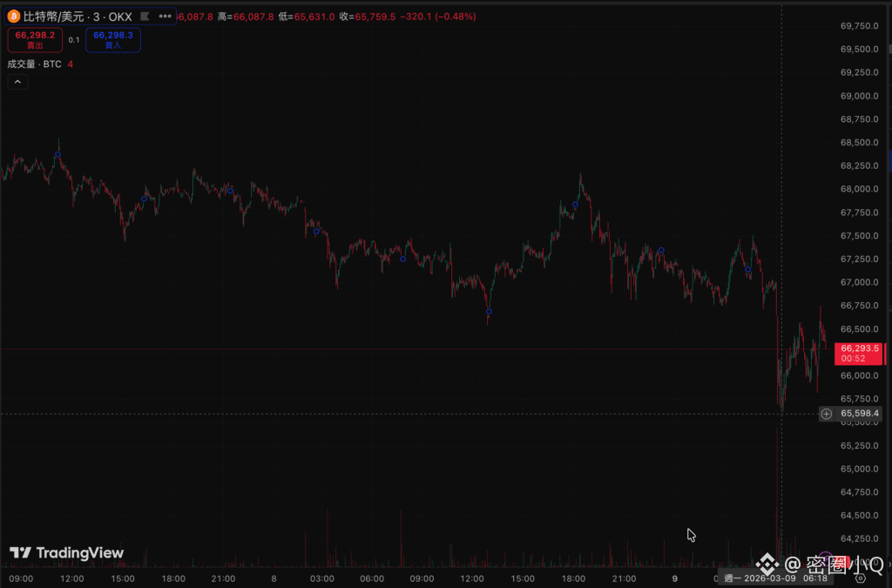Image resolution: width=892 pixels, height=588 pixels.
Task: Click the change value −320.1 (−0.48%)
Action: pyautogui.click(x=438, y=17)
